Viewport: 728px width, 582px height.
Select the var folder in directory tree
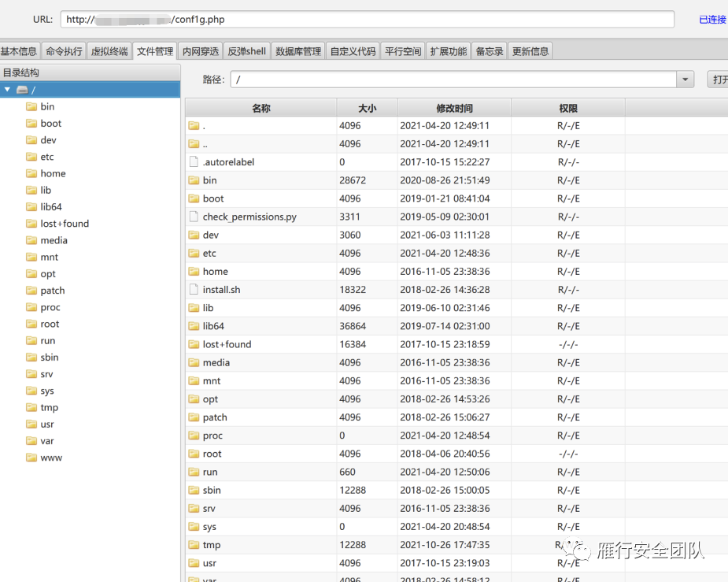click(47, 441)
